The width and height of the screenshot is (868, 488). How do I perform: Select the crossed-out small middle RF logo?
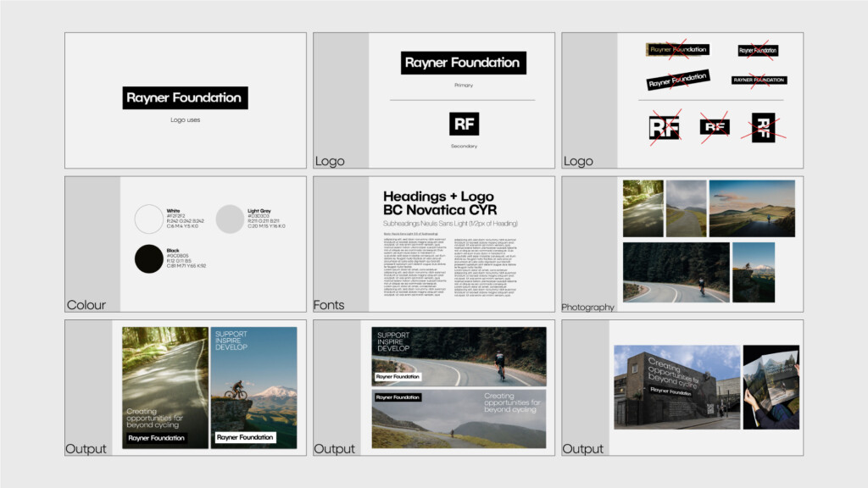(715, 127)
